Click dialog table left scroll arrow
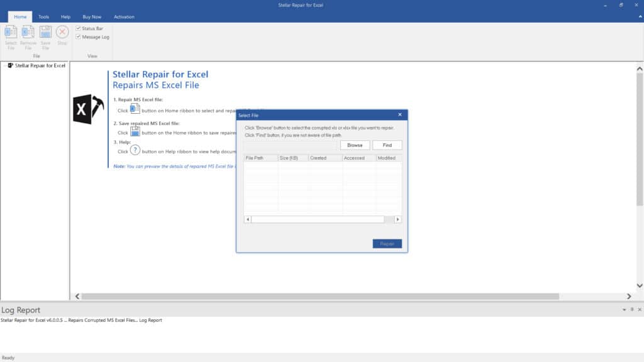The image size is (644, 362). pyautogui.click(x=248, y=219)
